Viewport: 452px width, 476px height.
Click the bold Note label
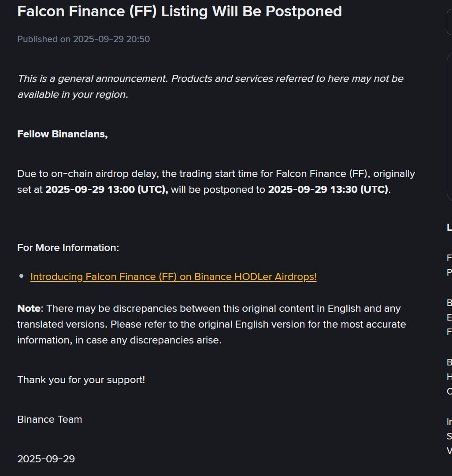(29, 308)
